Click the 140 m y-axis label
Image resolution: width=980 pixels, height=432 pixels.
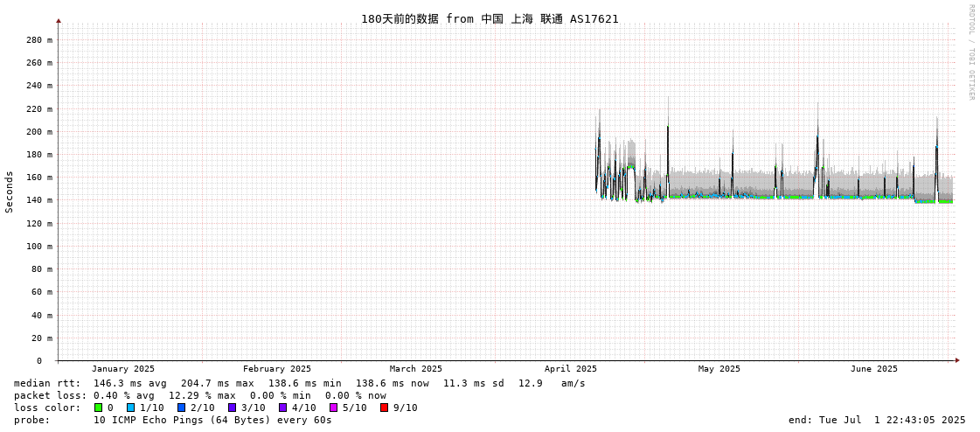coord(39,200)
